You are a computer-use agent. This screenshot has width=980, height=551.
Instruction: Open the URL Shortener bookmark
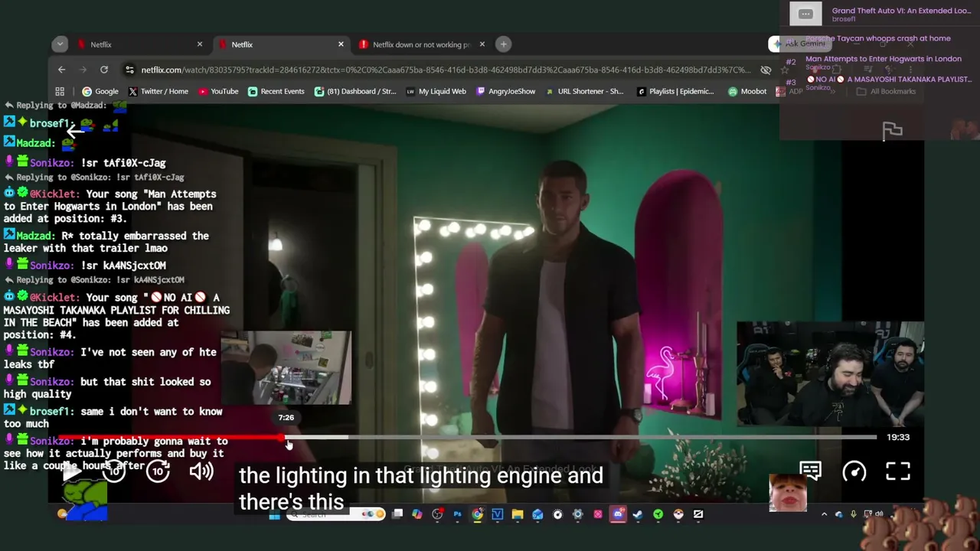[x=585, y=92]
